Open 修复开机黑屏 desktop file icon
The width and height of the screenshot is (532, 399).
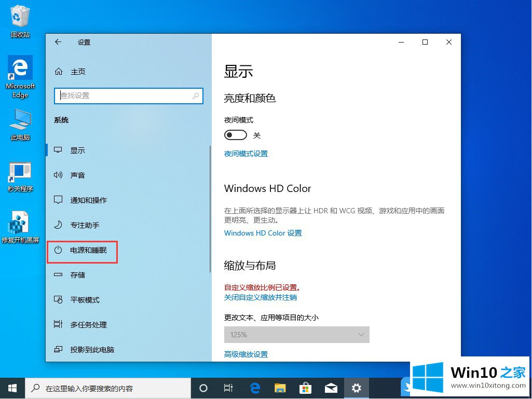tap(20, 227)
